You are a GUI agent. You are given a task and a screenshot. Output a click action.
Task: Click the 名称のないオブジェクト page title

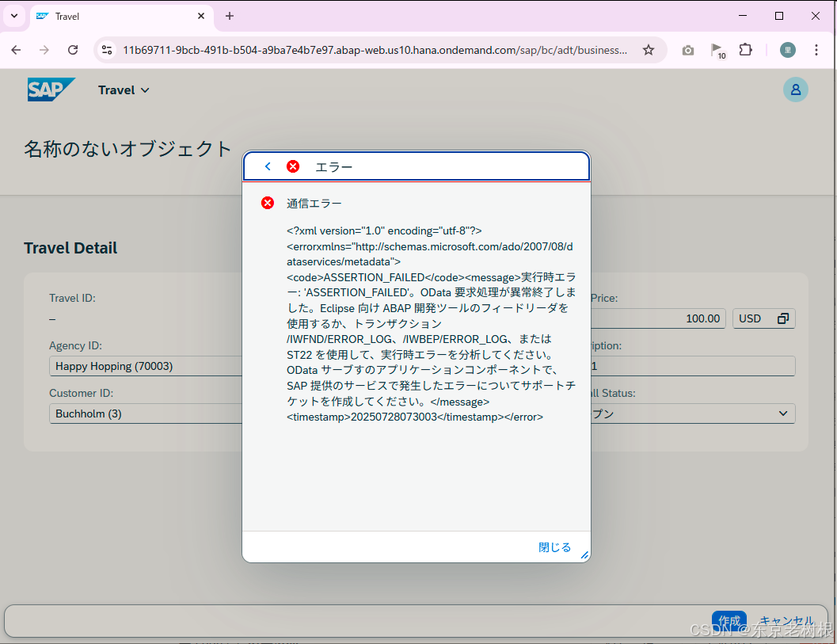point(127,149)
